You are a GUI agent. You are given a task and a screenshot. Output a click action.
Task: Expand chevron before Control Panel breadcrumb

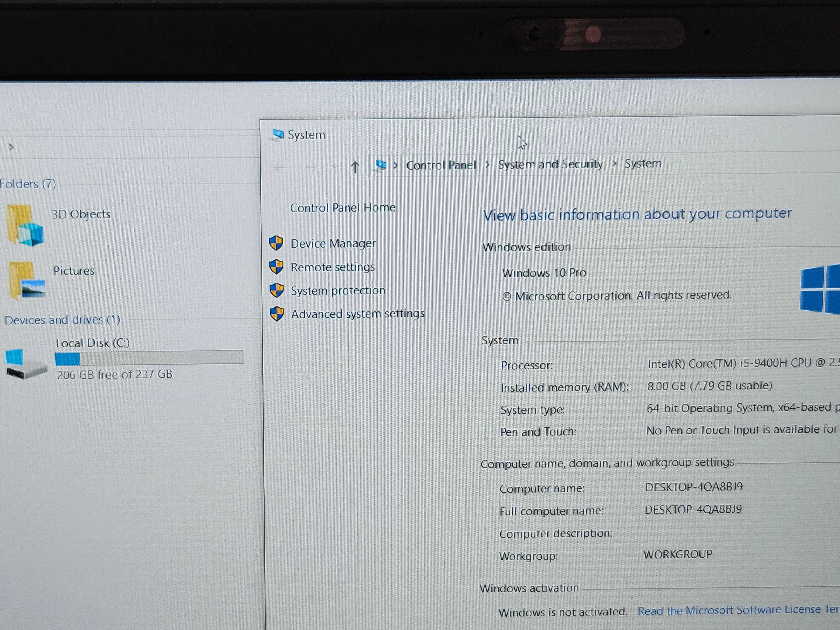coord(396,165)
